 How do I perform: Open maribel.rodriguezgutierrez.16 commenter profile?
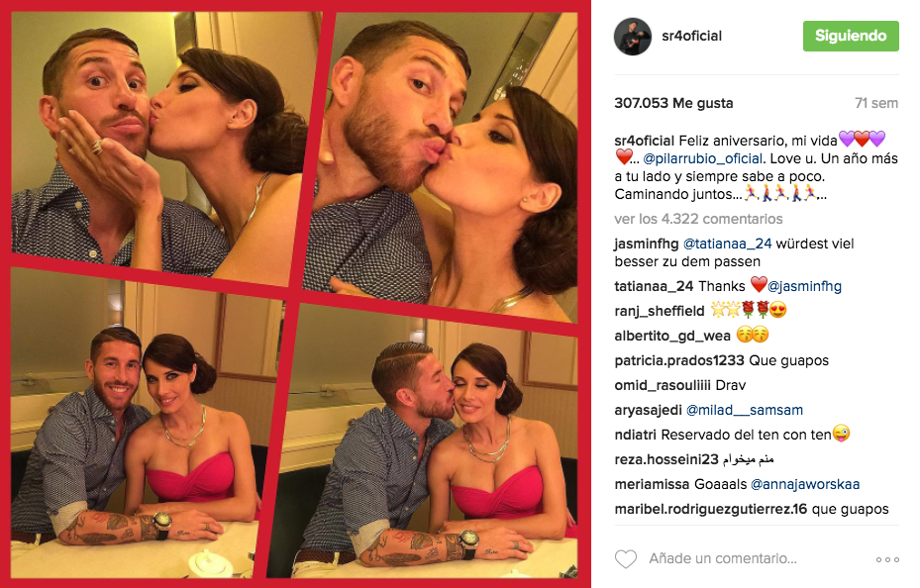[x=711, y=509]
